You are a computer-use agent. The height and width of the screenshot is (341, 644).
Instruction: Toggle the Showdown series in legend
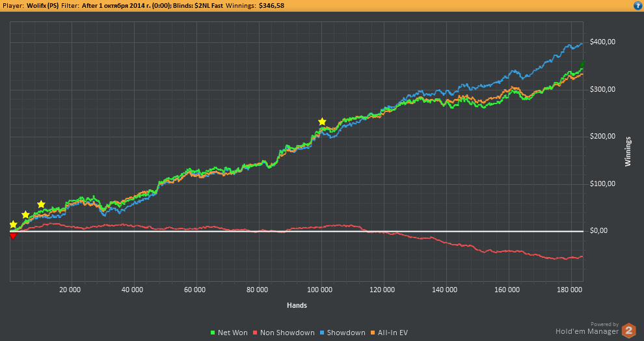[342, 333]
